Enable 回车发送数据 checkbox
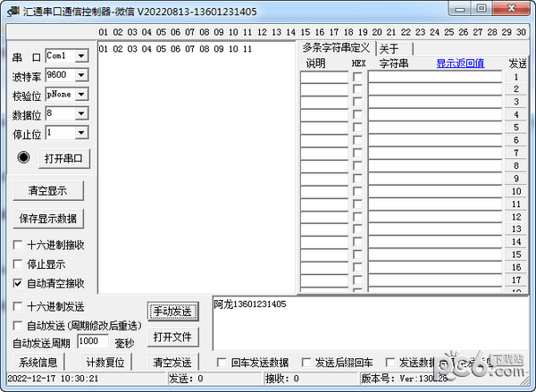Screen dimensions: 536x392 click(x=222, y=363)
